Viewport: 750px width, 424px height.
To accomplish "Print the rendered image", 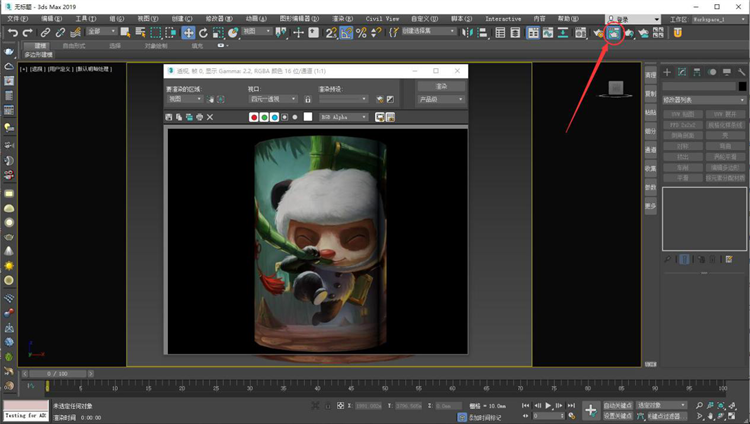I will click(x=199, y=117).
